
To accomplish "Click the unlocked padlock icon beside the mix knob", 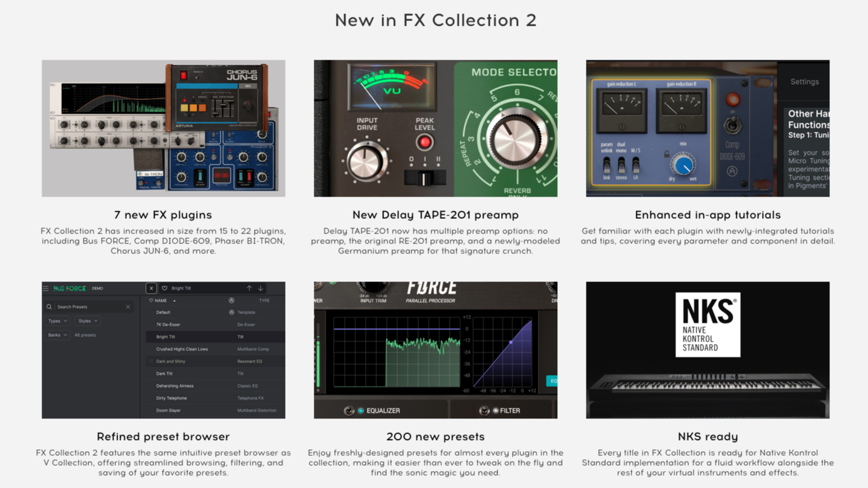I will [667, 154].
